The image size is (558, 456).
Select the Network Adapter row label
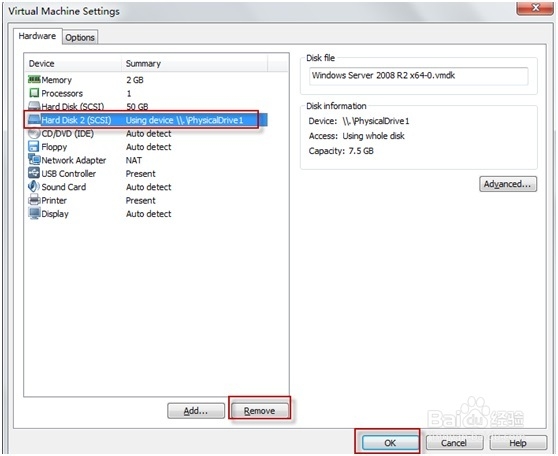pyautogui.click(x=74, y=160)
